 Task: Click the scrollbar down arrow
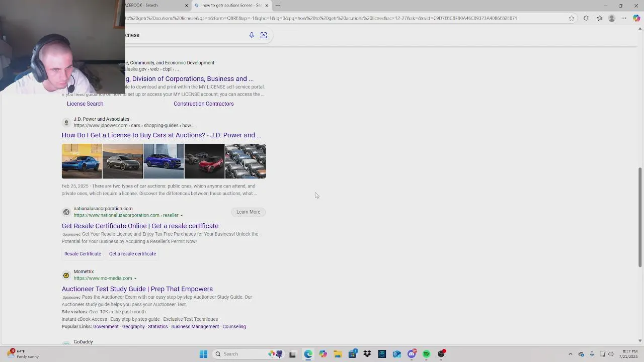[640, 340]
